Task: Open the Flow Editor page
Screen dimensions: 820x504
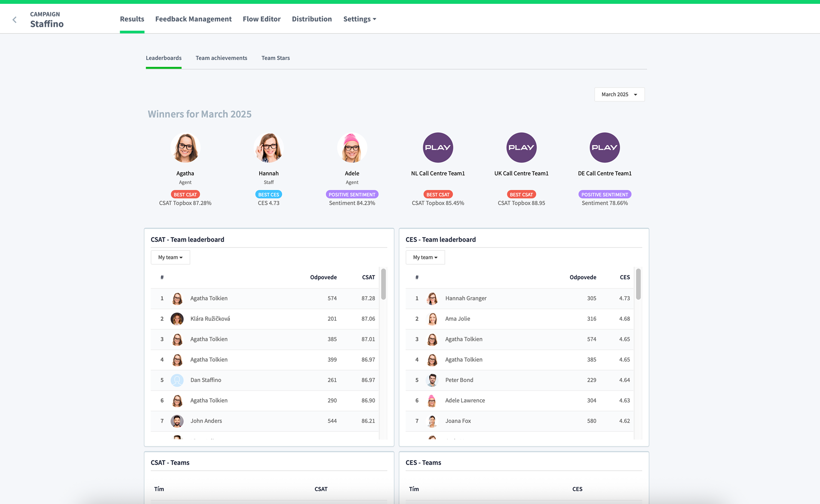Action: click(x=261, y=19)
